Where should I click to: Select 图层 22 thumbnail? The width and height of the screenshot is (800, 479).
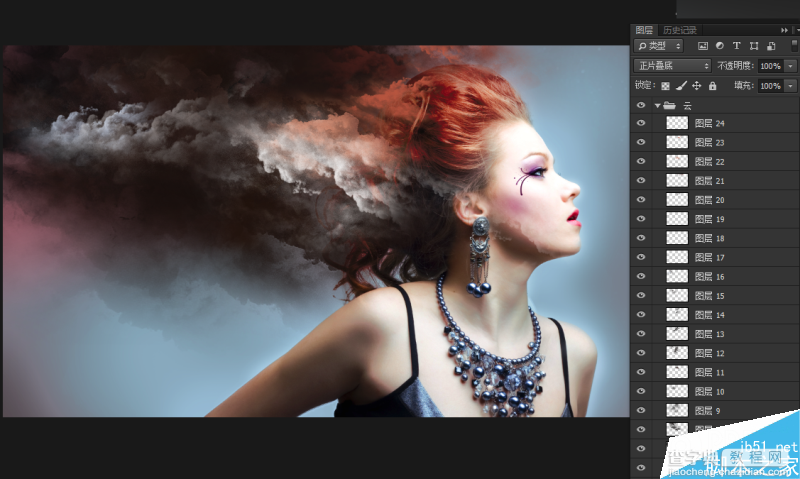click(x=677, y=161)
